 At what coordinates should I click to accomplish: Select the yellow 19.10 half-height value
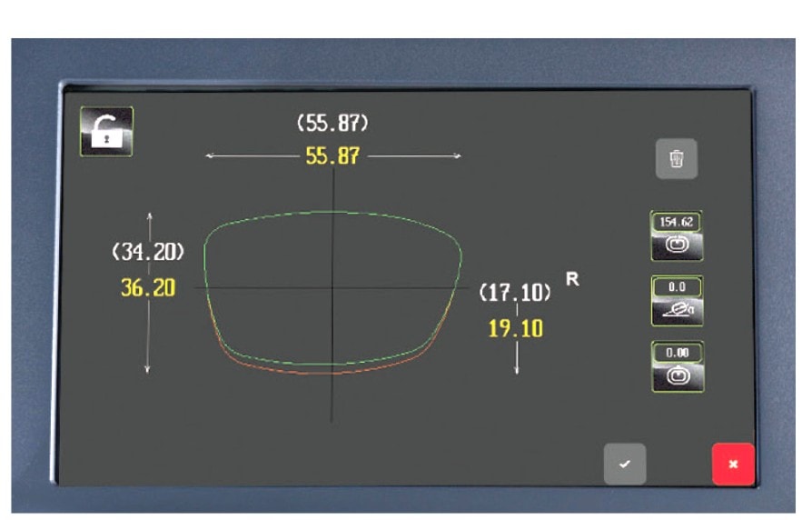tap(516, 329)
